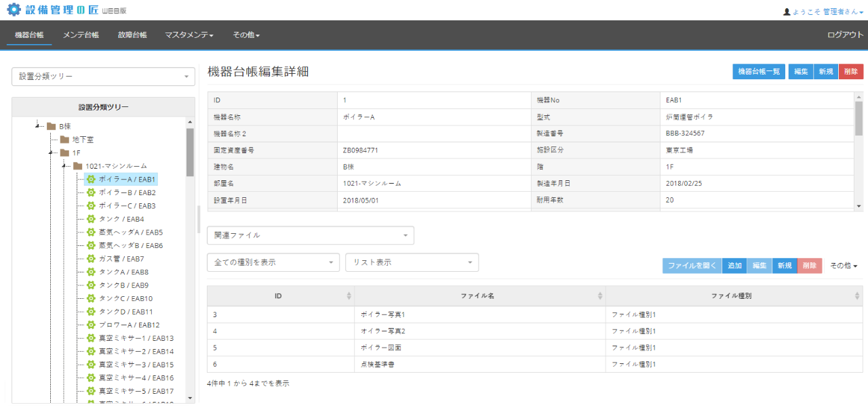Click the gear icon beside タンク / EAB4

click(91, 219)
